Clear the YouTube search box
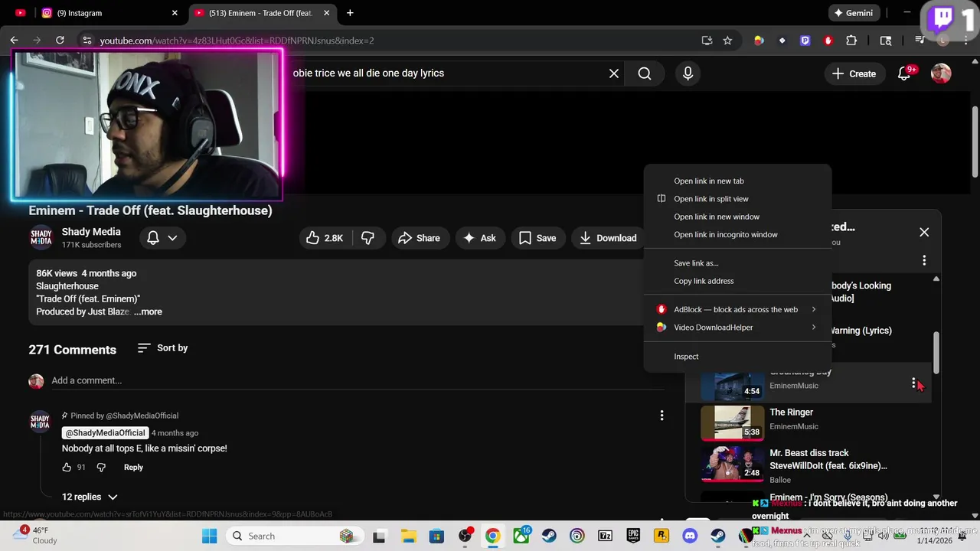 (613, 73)
